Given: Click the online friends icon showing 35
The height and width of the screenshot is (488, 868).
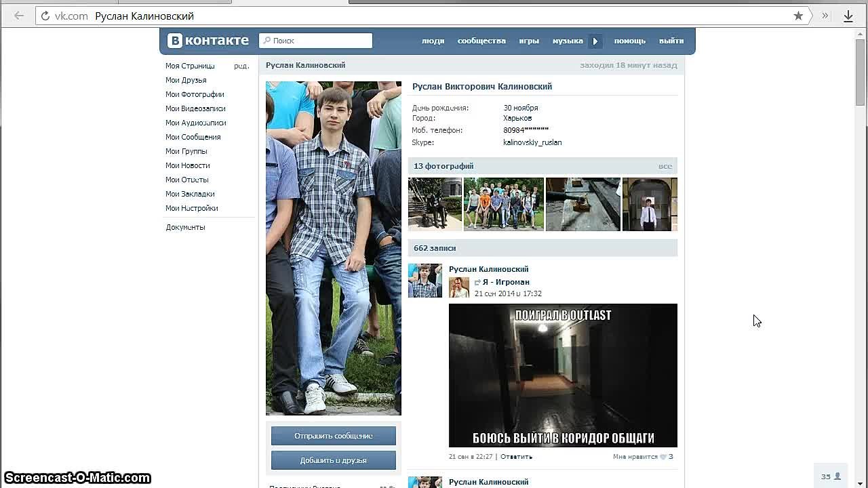Looking at the screenshot, I should click(x=830, y=476).
